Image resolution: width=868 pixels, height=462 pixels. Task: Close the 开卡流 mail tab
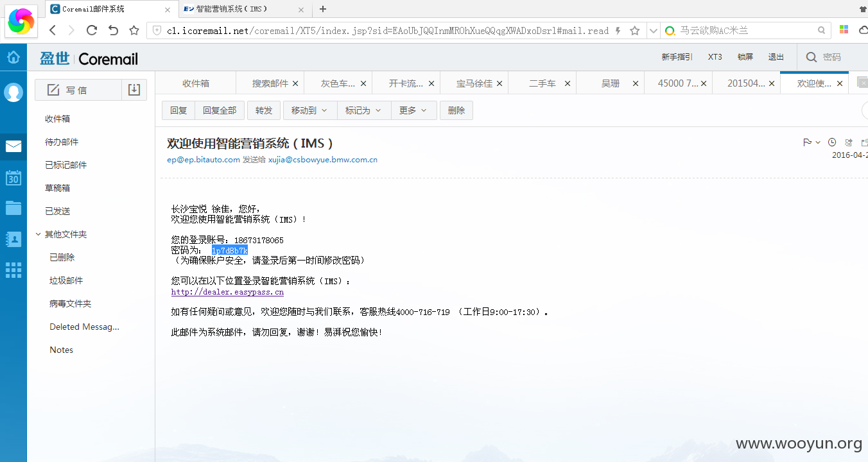pyautogui.click(x=431, y=83)
